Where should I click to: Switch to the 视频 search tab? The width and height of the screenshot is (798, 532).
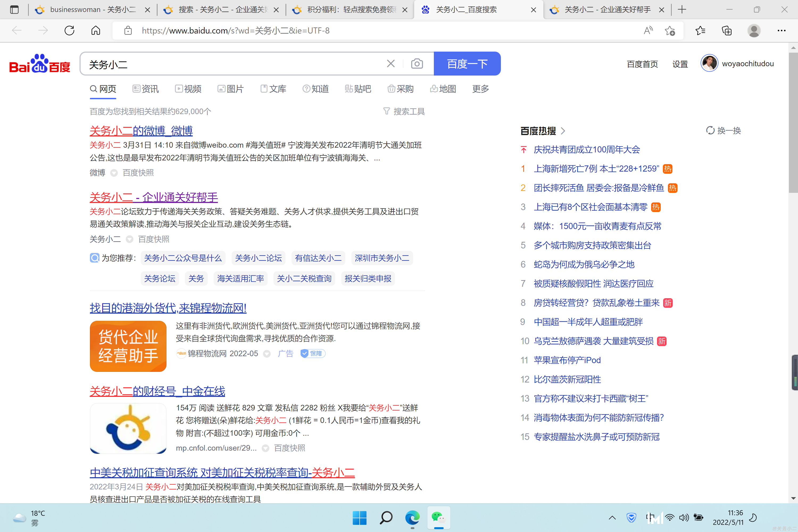coord(188,89)
